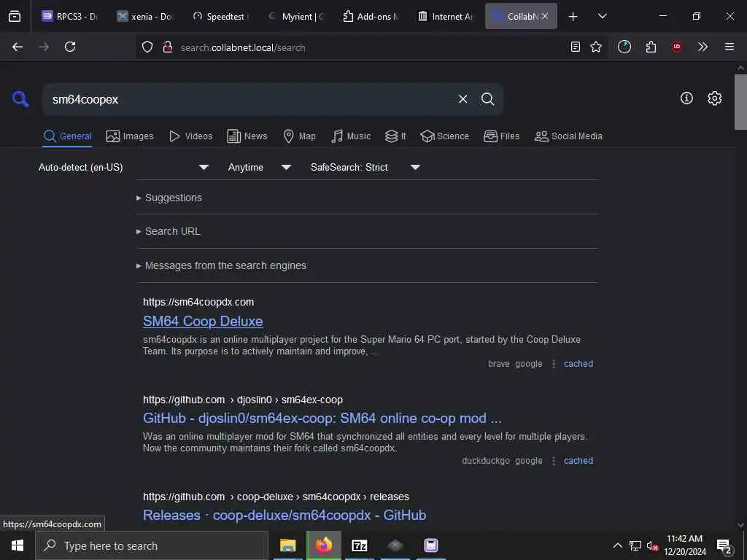Open the network tray icon
Viewport: 747px width, 560px height.
(x=635, y=545)
